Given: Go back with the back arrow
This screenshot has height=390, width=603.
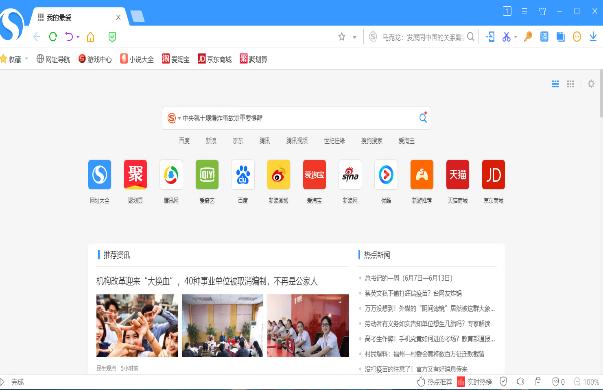Looking at the screenshot, I should [x=37, y=37].
